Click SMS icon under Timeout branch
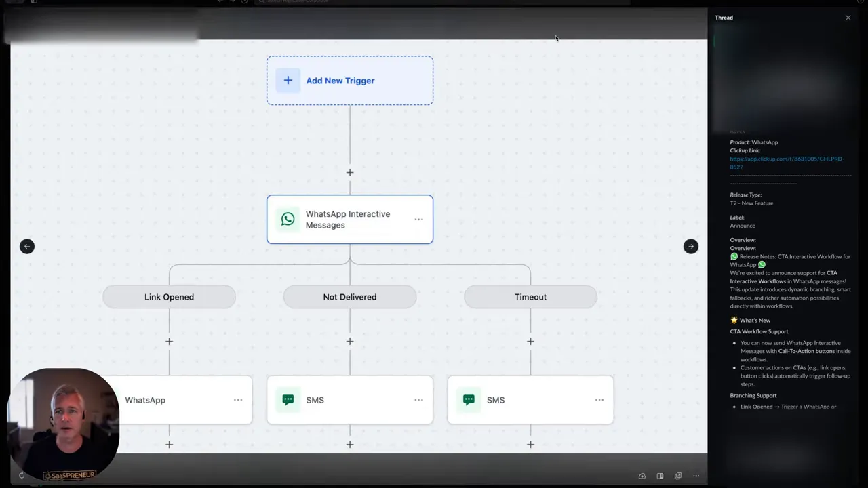This screenshot has height=488, width=868. click(469, 400)
